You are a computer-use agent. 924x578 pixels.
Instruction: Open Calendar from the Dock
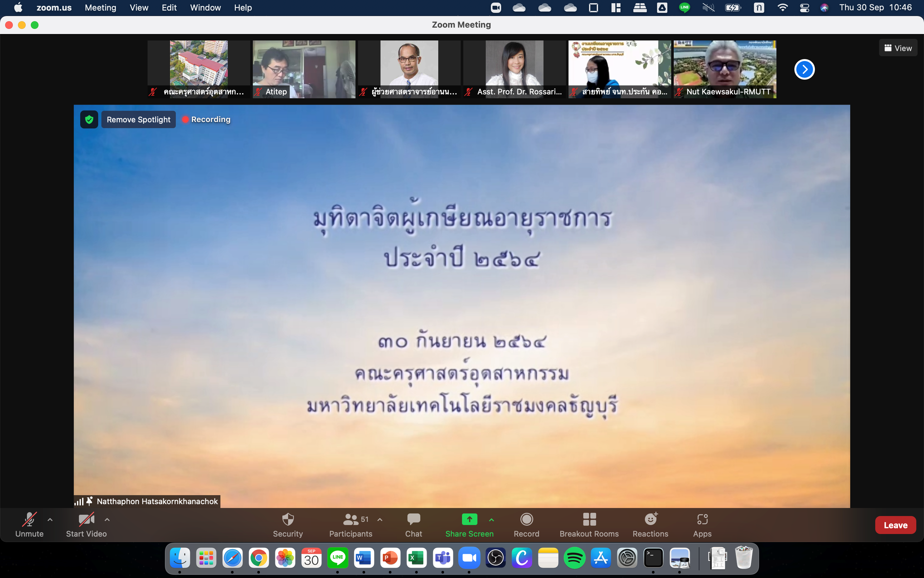coord(311,558)
